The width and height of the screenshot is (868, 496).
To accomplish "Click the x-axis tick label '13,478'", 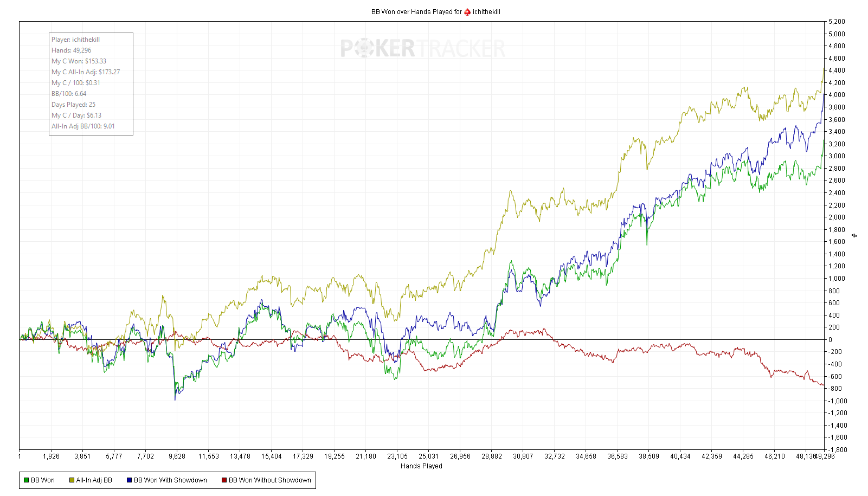I will click(240, 456).
